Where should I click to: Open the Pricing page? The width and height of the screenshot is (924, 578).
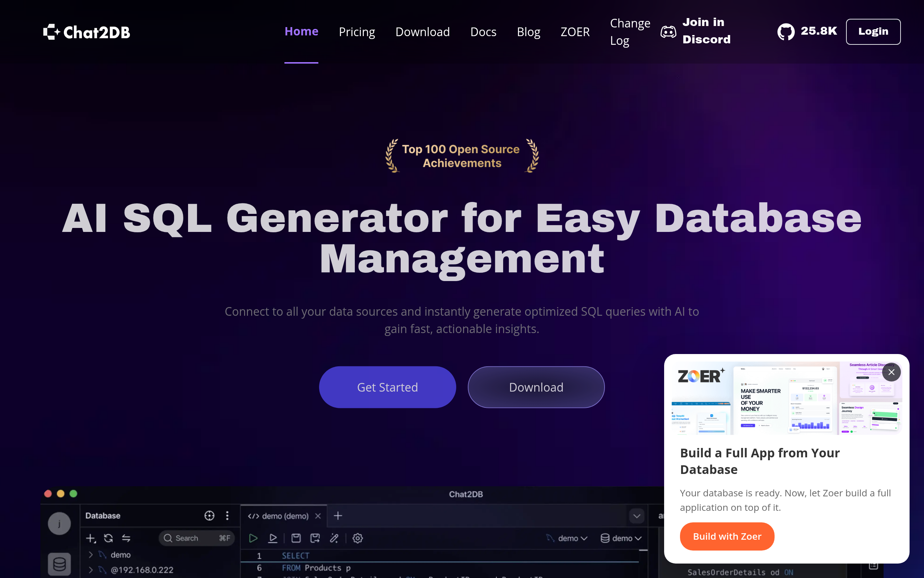[x=357, y=32]
